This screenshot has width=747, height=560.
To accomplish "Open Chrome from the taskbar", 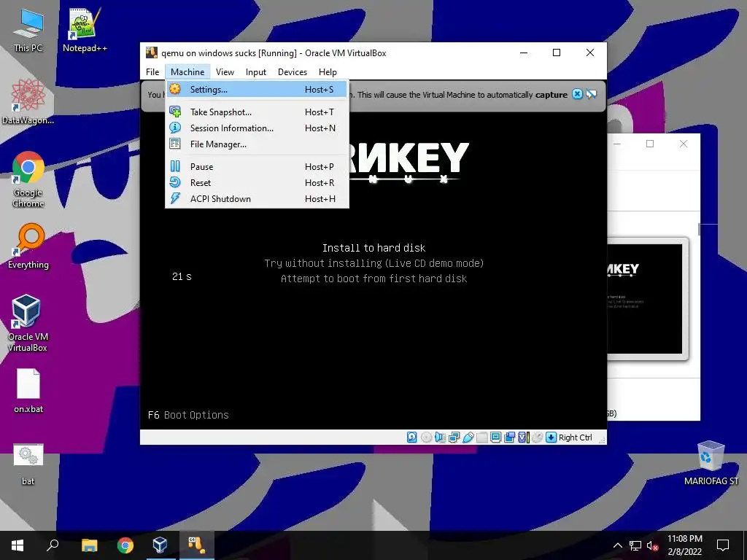I will tap(125, 545).
